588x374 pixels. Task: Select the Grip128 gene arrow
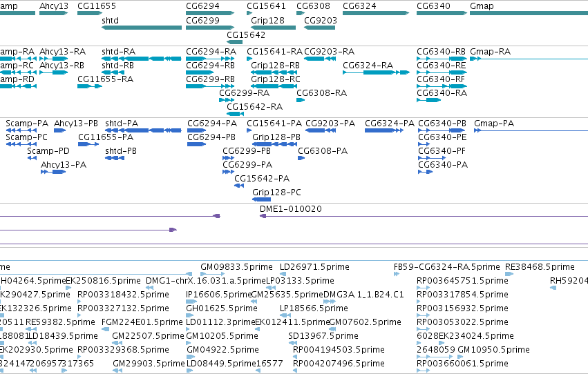tap(273, 28)
